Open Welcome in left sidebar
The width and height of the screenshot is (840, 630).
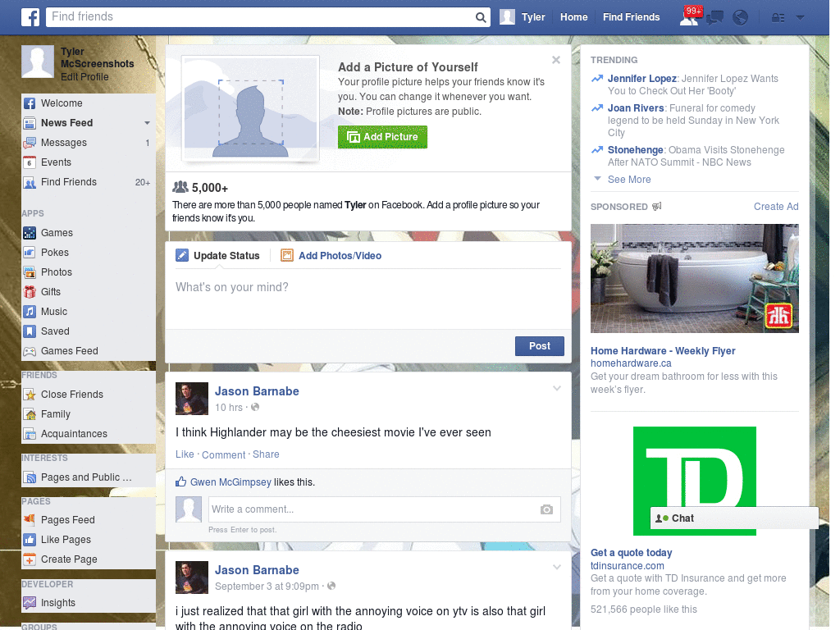(x=89, y=103)
